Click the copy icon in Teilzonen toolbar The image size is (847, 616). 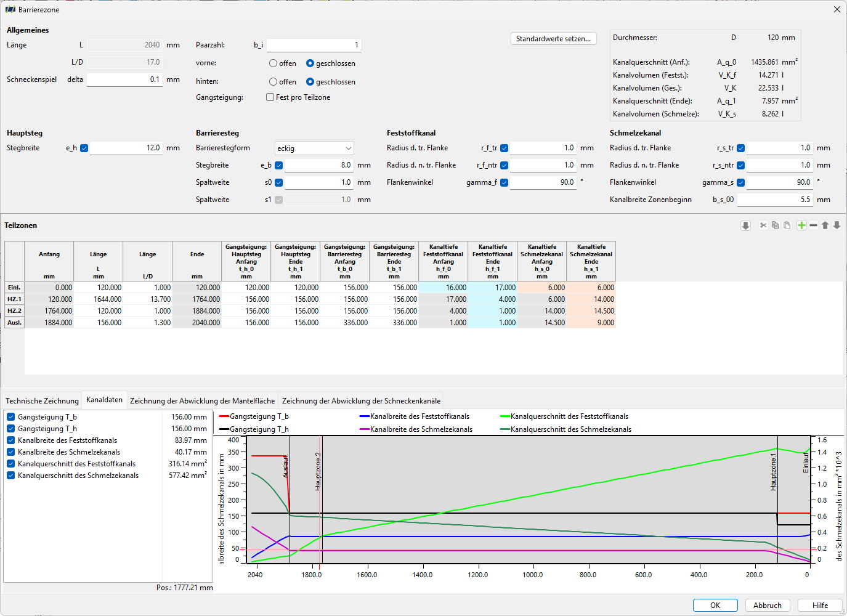click(x=775, y=225)
